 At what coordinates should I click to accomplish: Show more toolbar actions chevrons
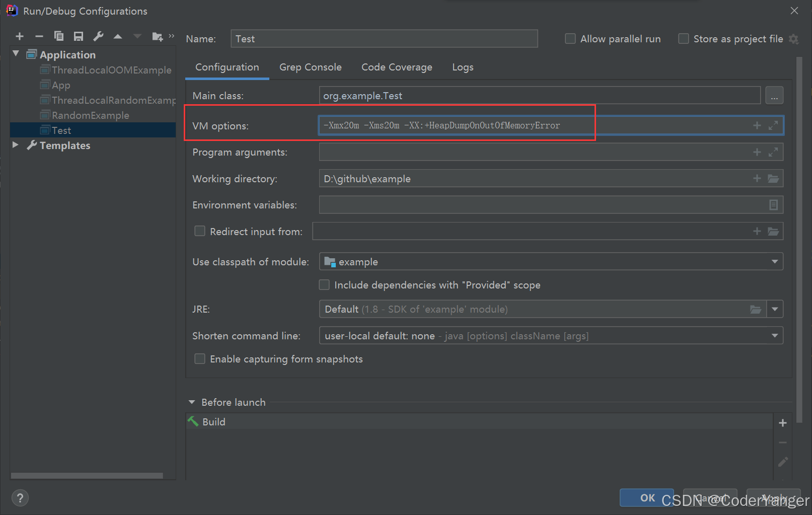point(172,36)
